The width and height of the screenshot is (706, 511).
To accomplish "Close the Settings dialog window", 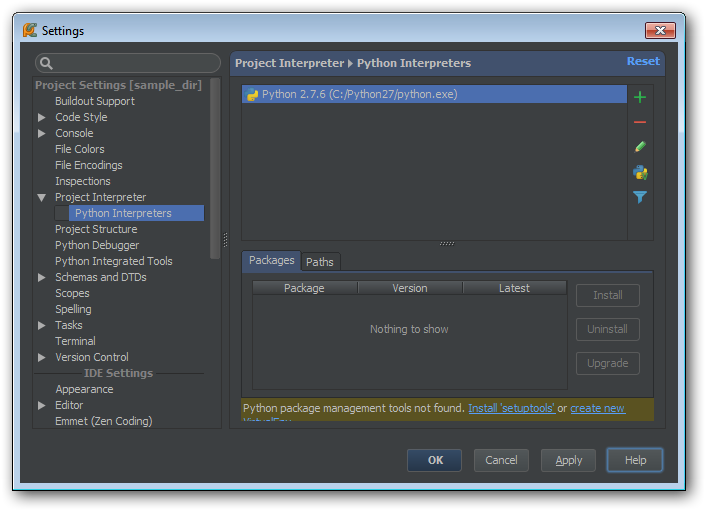I will click(661, 30).
